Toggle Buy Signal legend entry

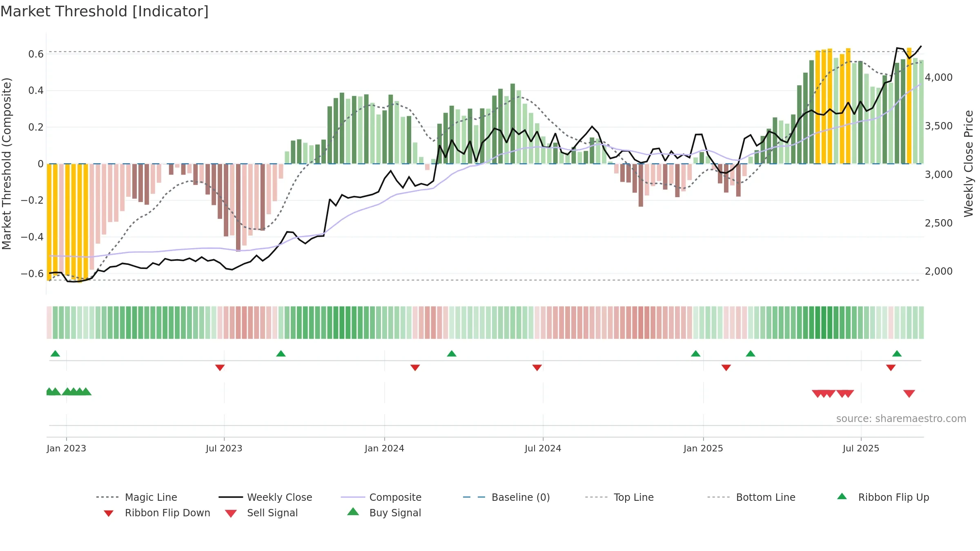(384, 513)
